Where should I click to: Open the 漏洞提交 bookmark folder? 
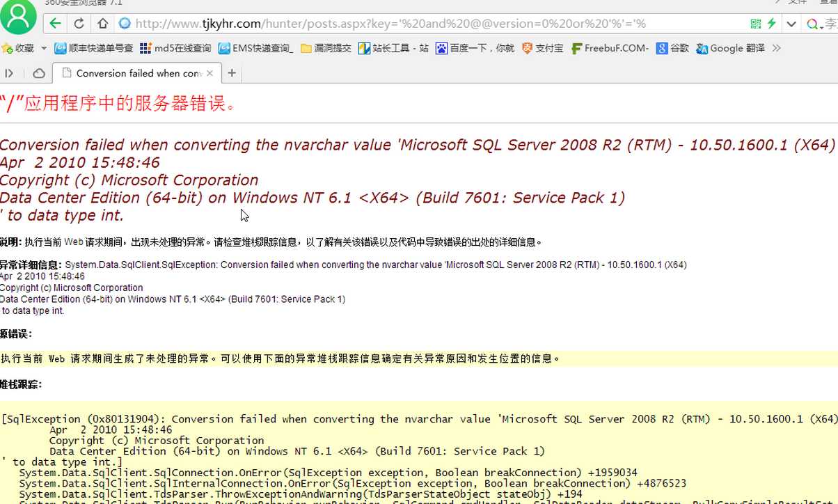click(x=326, y=48)
